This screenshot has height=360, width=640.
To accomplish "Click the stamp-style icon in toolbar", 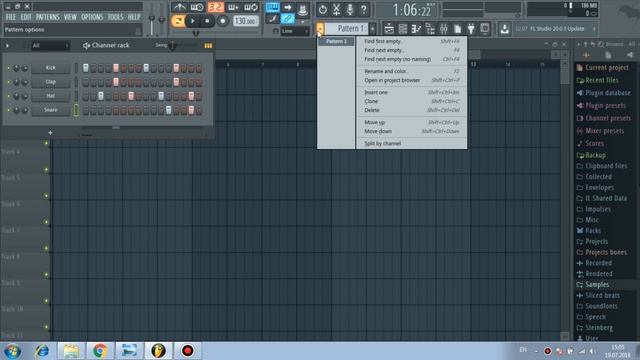I will tap(302, 9).
